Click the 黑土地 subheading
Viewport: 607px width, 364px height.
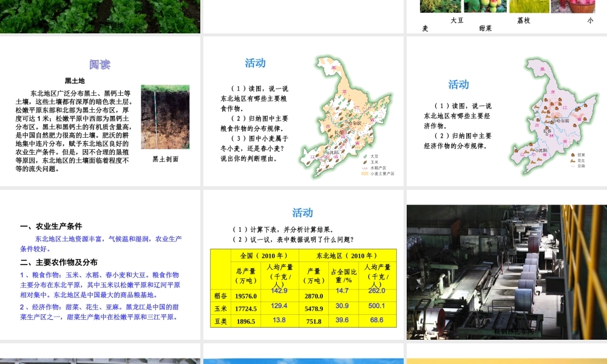(x=75, y=81)
